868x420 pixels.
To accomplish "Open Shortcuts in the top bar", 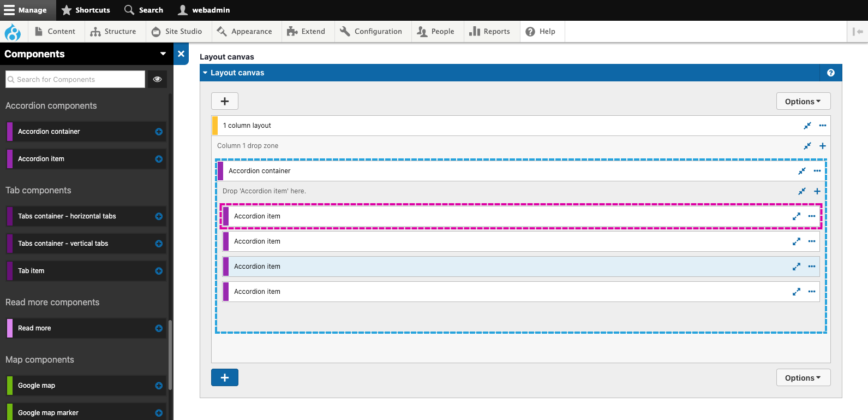I will point(86,10).
